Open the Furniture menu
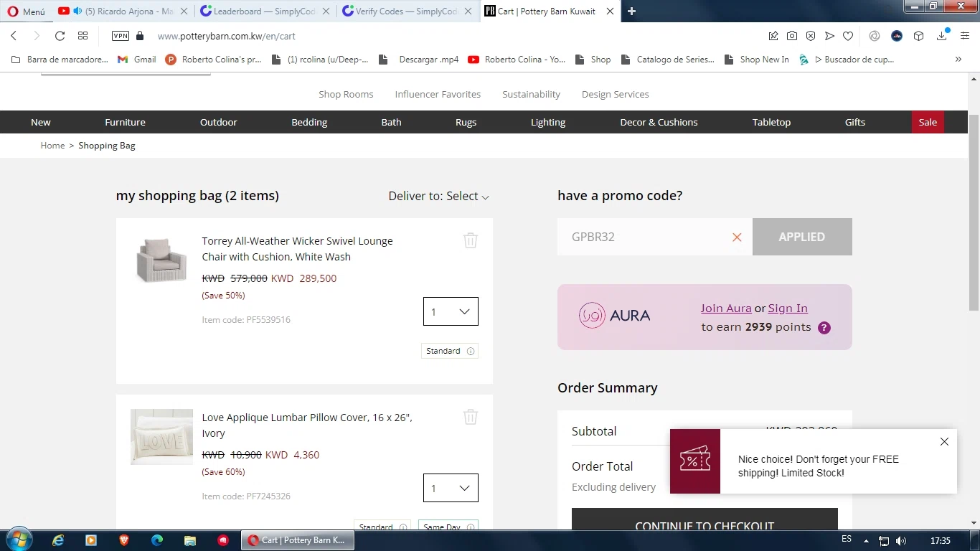Screen dimensions: 980x551 pyautogui.click(x=125, y=122)
